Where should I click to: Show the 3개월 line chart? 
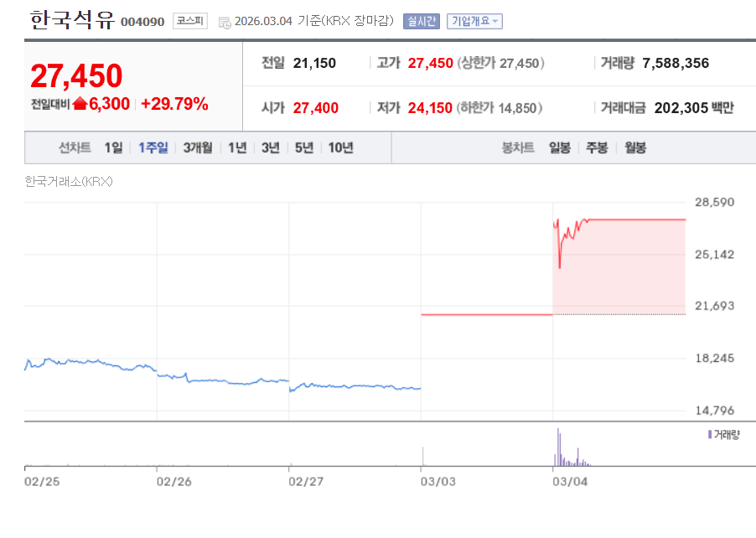[198, 147]
